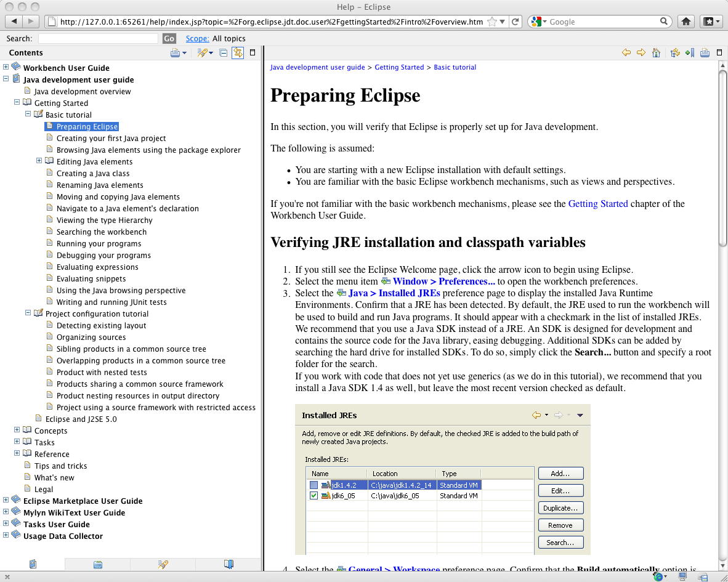Image resolution: width=728 pixels, height=582 pixels.
Task: Collapse the Basic tutorial node
Action: click(x=28, y=113)
